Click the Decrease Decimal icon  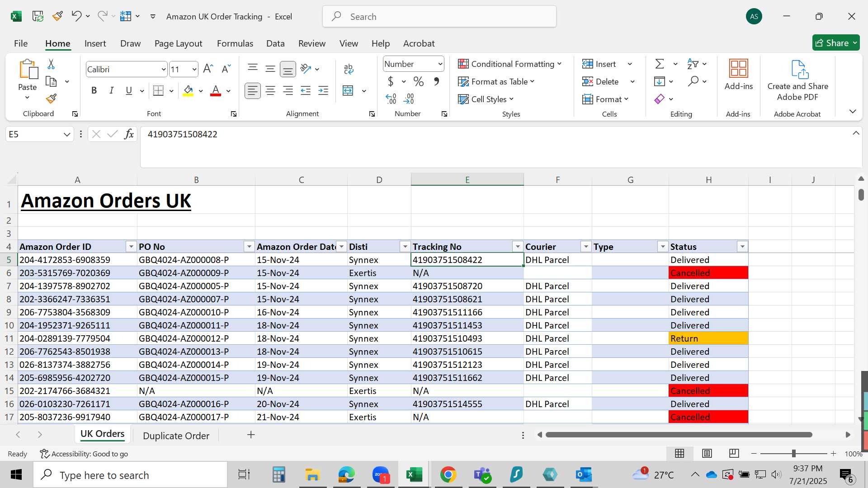coord(409,99)
